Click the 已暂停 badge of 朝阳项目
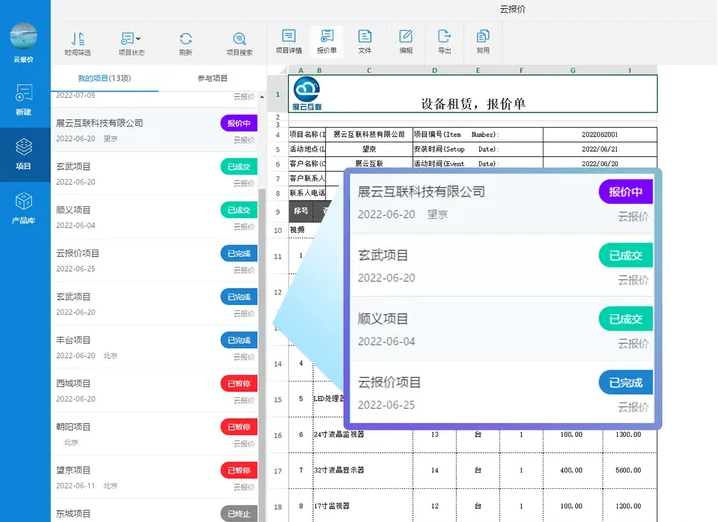This screenshot has width=718, height=522. (x=239, y=427)
